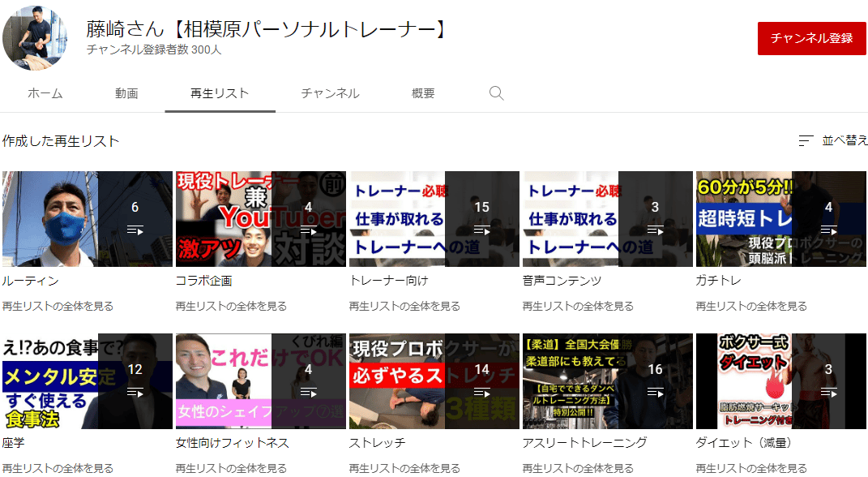Screen dimensions: 868x477
Task: Open the コラボ企画 playlist title
Action: point(203,281)
